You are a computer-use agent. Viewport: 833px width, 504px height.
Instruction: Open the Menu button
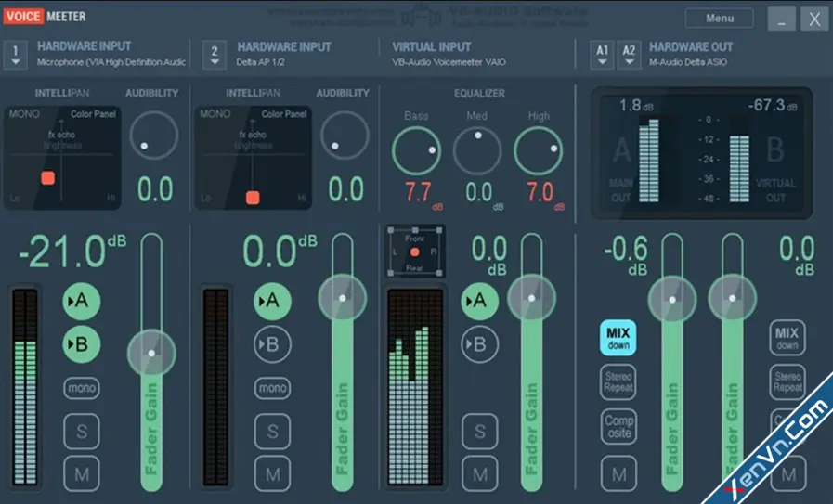point(720,18)
